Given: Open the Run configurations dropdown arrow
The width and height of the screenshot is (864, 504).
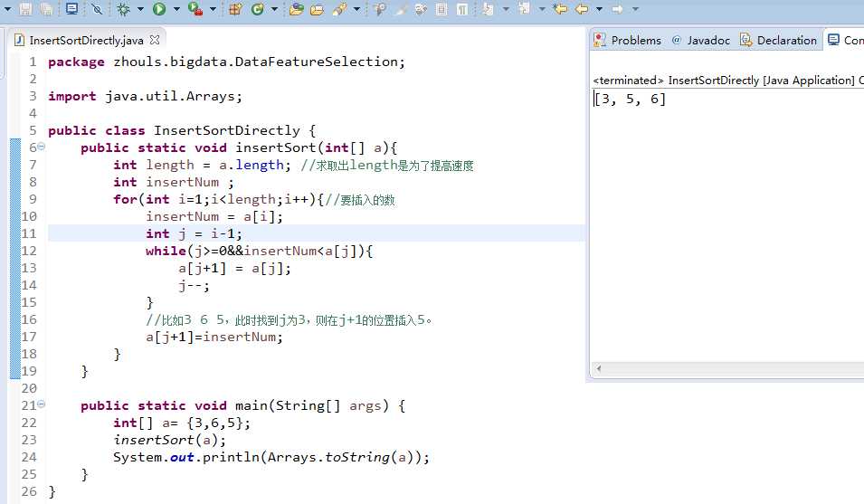Looking at the screenshot, I should 176,9.
